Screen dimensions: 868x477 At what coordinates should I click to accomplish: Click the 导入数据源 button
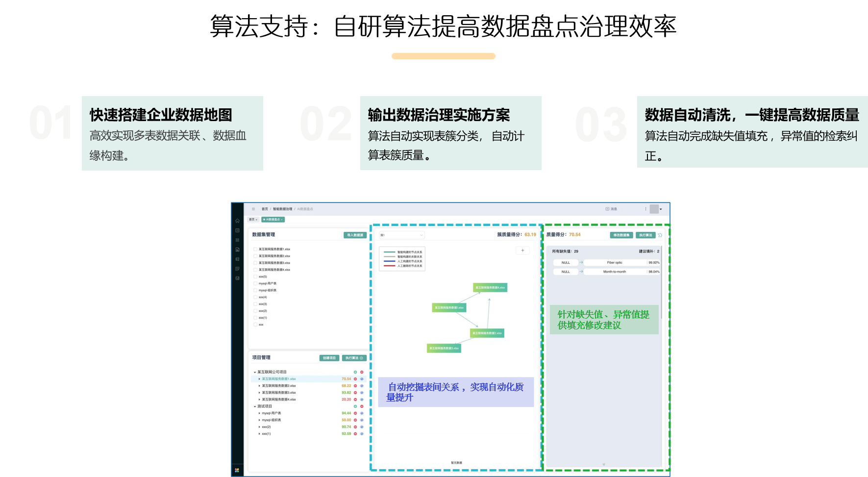coord(355,235)
